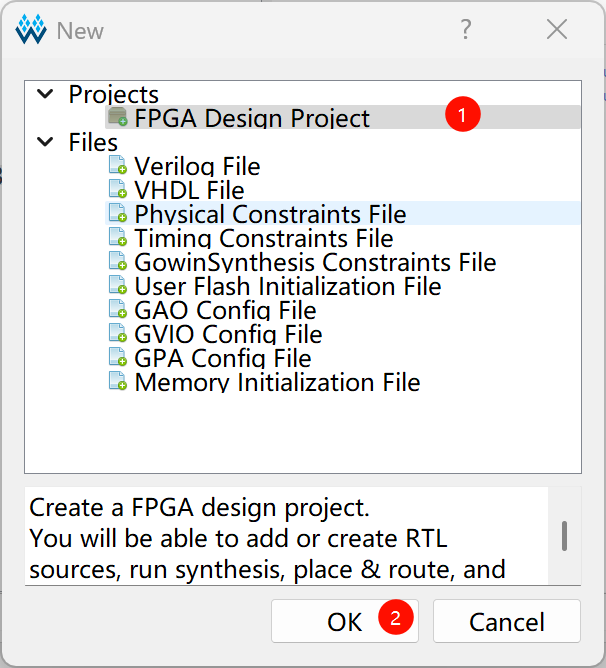Click the Physical Constraints File icon
Viewport: 606px width, 668px height.
pos(118,213)
